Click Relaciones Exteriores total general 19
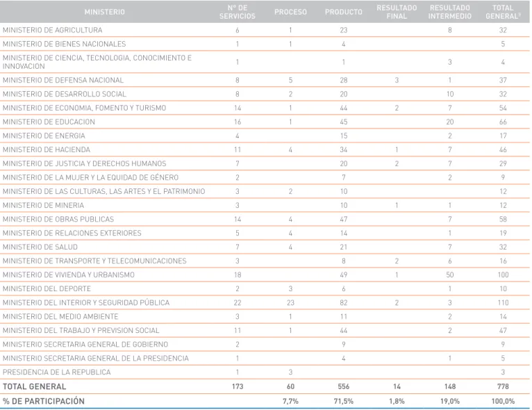The height and width of the screenshot is (410, 532). (503, 233)
